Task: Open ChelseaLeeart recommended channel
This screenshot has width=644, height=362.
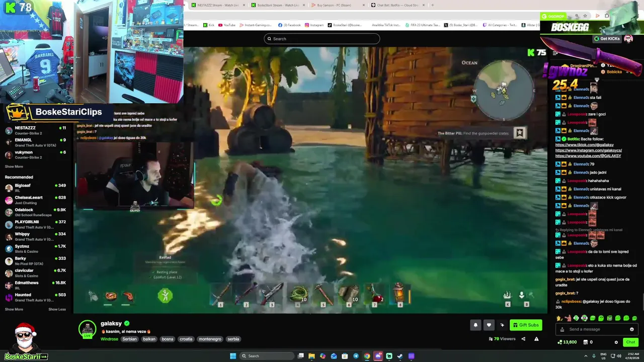Action: (35, 200)
